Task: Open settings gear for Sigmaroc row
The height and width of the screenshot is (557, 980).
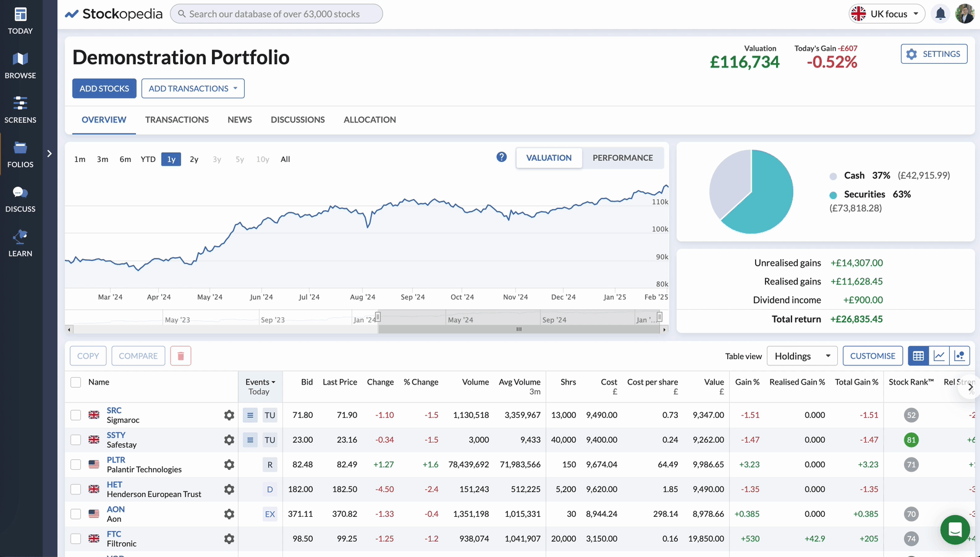Action: 229,415
